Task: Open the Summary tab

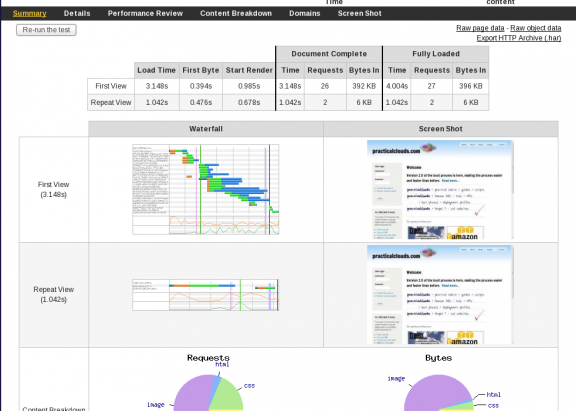Action: 29,14
